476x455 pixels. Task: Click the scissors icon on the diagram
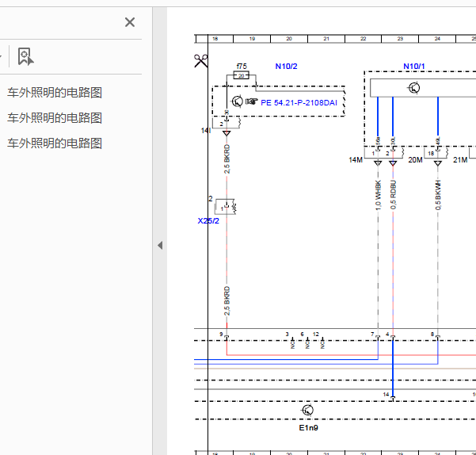click(200, 61)
